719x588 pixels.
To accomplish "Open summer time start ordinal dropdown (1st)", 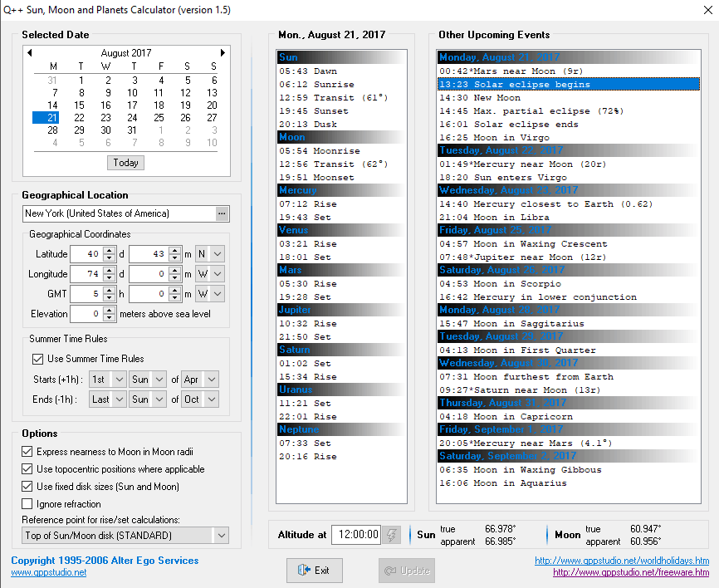I will (x=120, y=380).
